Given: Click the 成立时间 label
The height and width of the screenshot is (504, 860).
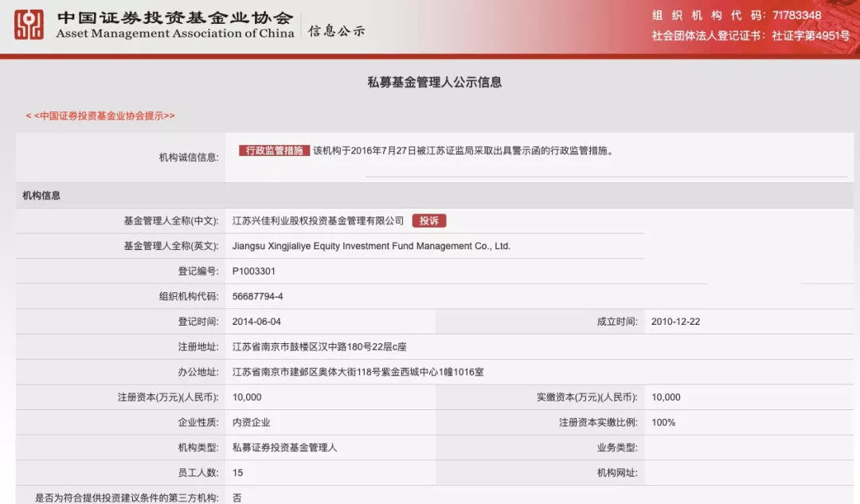Looking at the screenshot, I should (x=617, y=322).
